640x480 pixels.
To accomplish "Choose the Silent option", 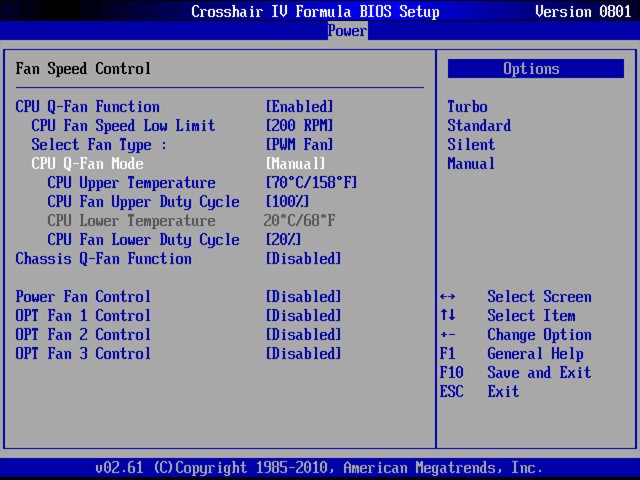I will point(471,145).
